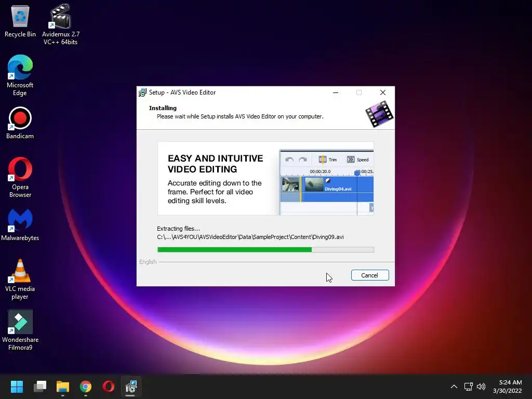
Task: Select the Bandicam desktop shortcut
Action: pyautogui.click(x=20, y=123)
